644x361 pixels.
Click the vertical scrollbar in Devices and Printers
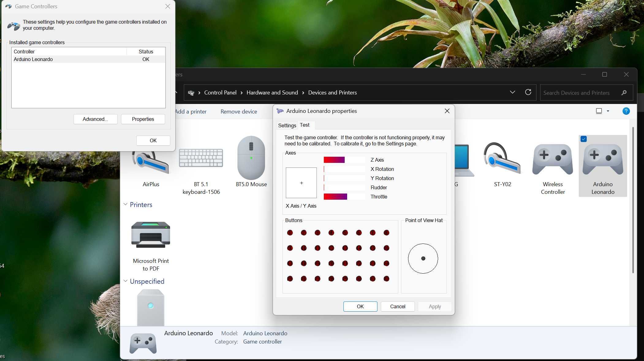pyautogui.click(x=633, y=199)
